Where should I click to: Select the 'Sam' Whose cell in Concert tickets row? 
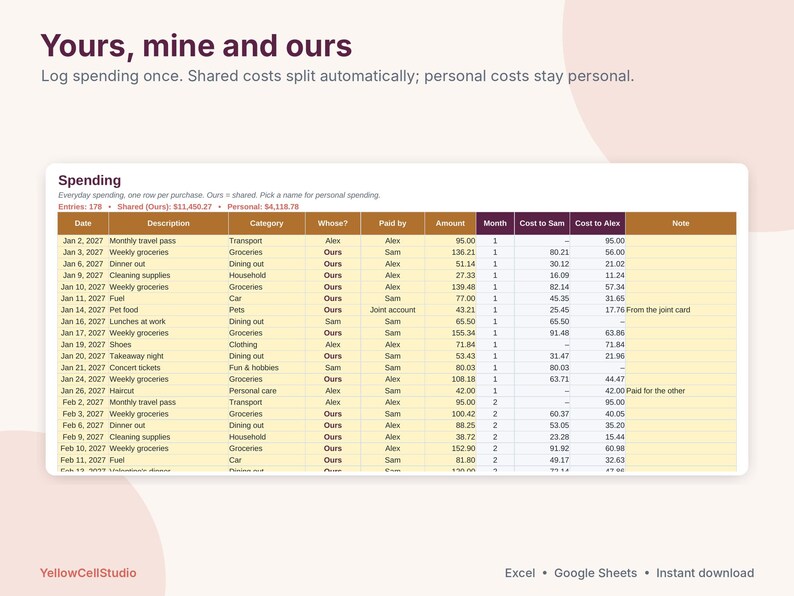pyautogui.click(x=333, y=368)
